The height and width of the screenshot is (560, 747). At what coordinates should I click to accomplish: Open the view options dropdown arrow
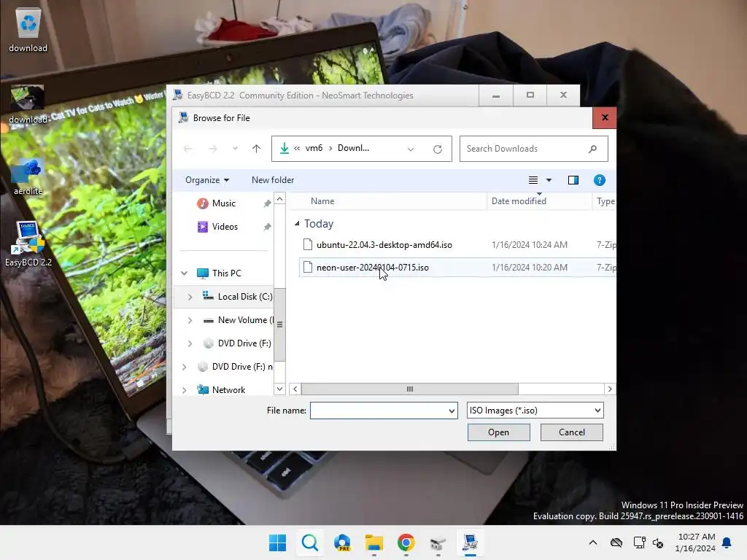click(549, 180)
